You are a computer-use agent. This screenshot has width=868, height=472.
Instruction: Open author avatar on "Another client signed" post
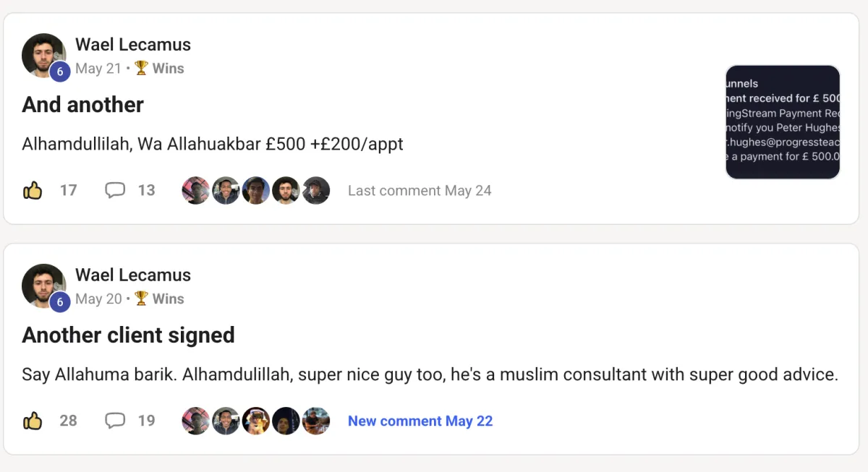[x=42, y=285]
